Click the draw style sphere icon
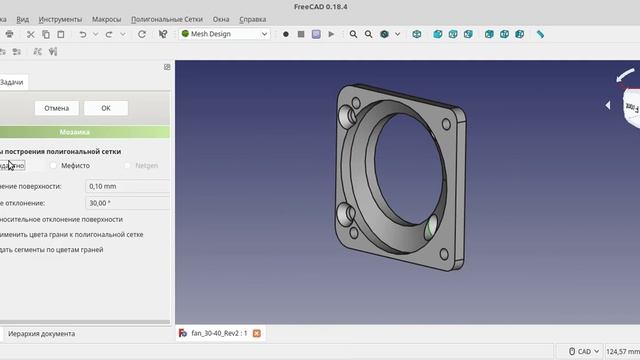640x360 pixels. coord(384,34)
